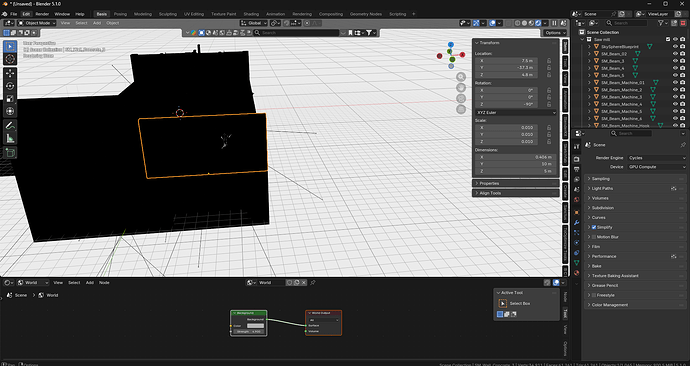Toggle the Saw mill collection exclude checkbox
The height and width of the screenshot is (366, 690).
[668, 39]
